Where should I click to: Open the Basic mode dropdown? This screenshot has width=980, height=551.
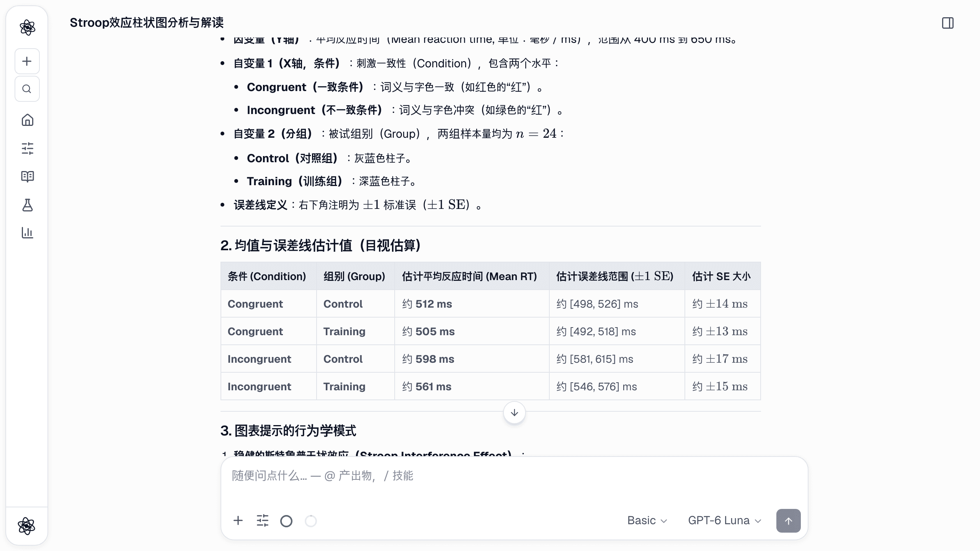pos(647,521)
